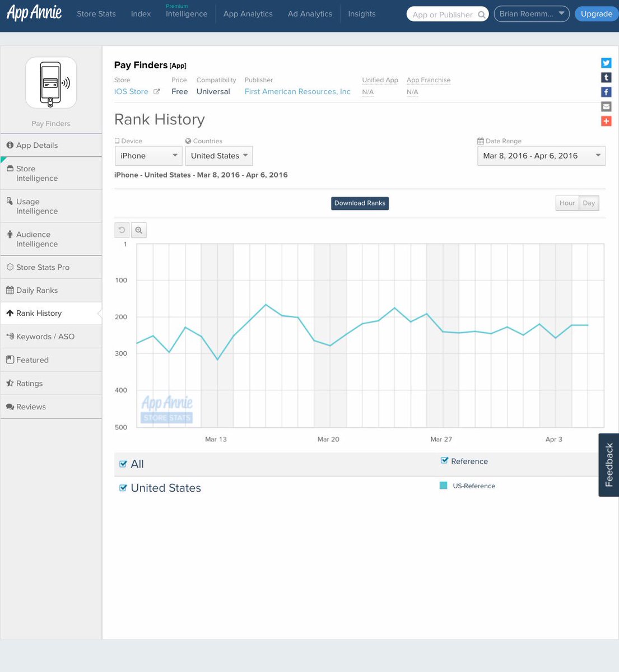Open the Store Stats nav item

[96, 14]
